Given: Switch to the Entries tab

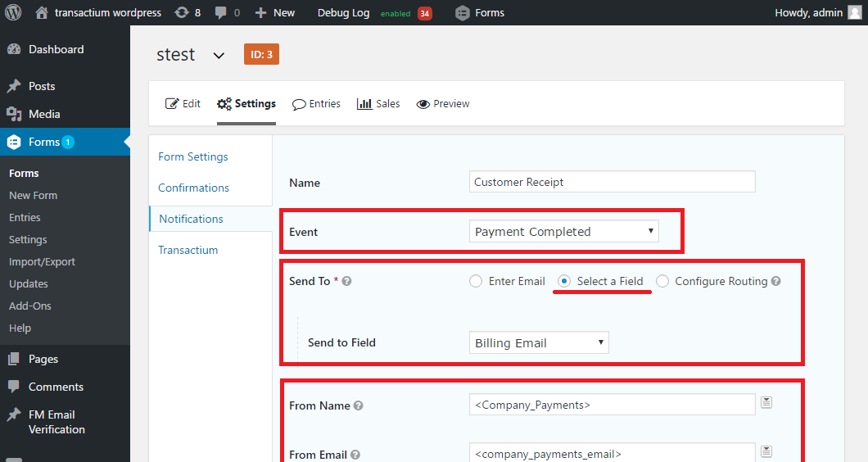Looking at the screenshot, I should (x=316, y=103).
